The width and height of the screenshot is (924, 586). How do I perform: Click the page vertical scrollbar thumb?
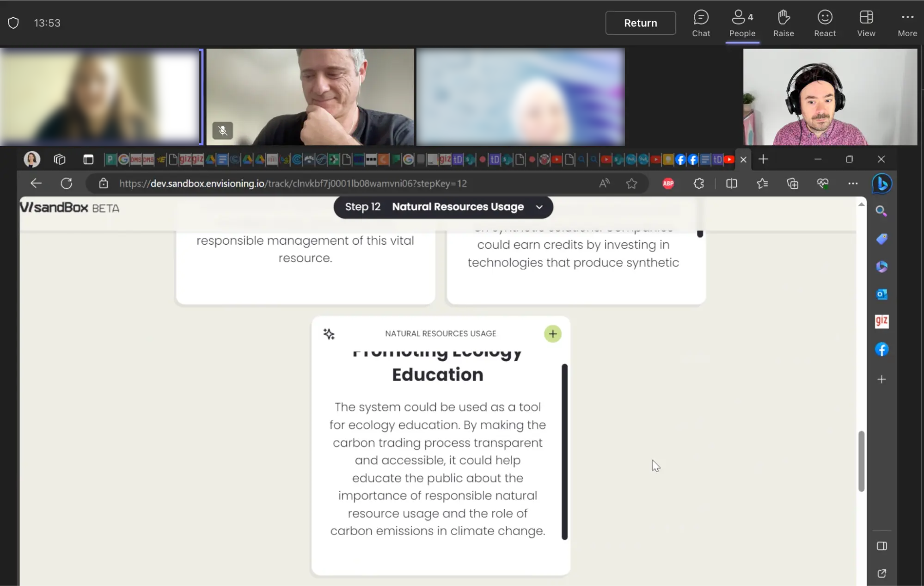[x=861, y=461]
